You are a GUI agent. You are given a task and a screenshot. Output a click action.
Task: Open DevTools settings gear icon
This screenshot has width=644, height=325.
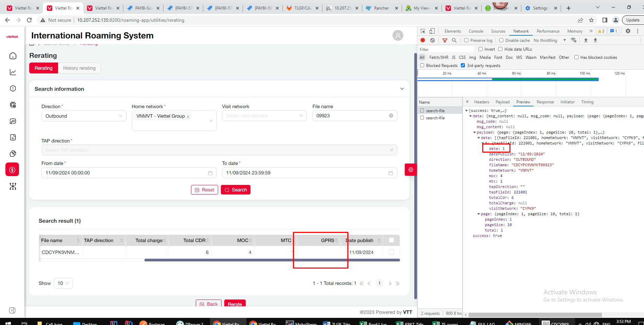(x=628, y=31)
